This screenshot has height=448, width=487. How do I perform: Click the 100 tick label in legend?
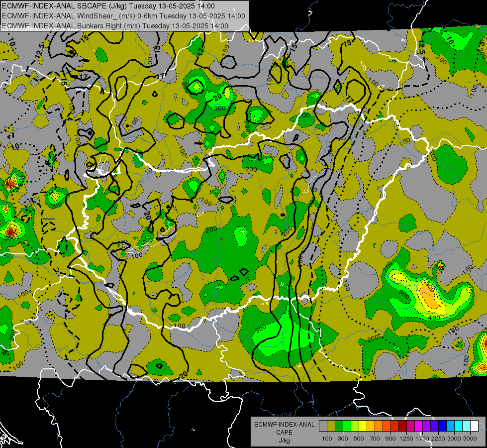[327, 439]
